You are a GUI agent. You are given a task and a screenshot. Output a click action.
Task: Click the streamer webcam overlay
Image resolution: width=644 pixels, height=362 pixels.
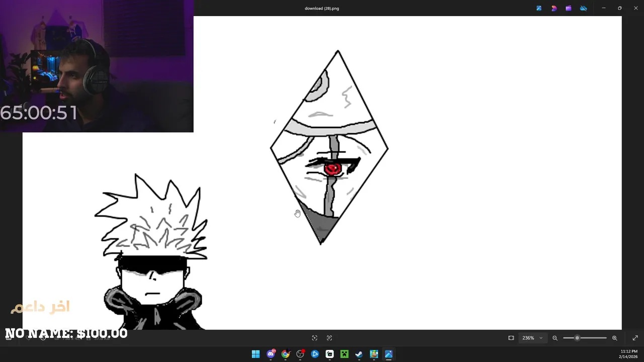pos(97,66)
